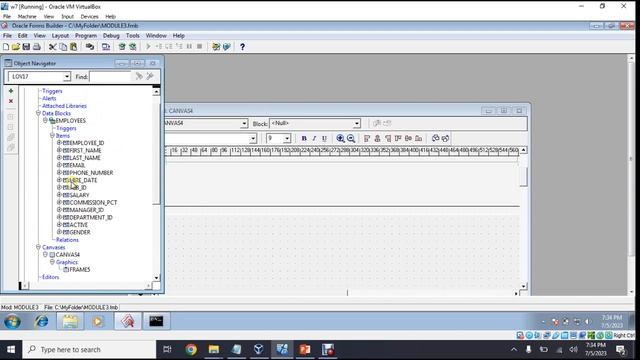Open the Program menu

tap(86, 36)
